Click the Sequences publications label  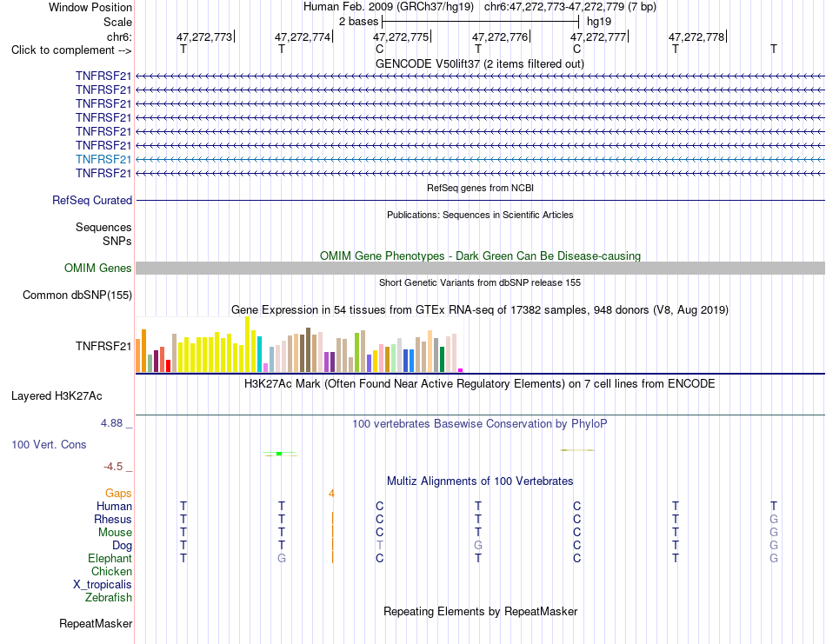[x=103, y=227]
